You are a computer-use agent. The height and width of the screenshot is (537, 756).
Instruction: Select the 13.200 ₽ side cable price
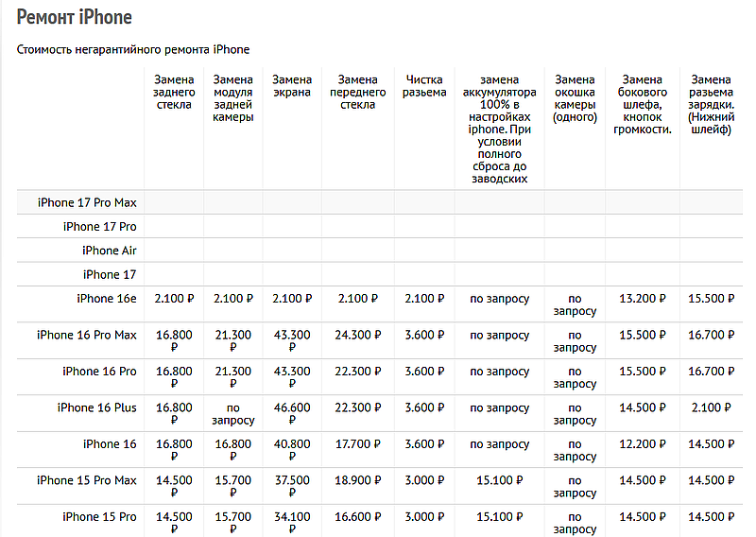[x=642, y=299]
